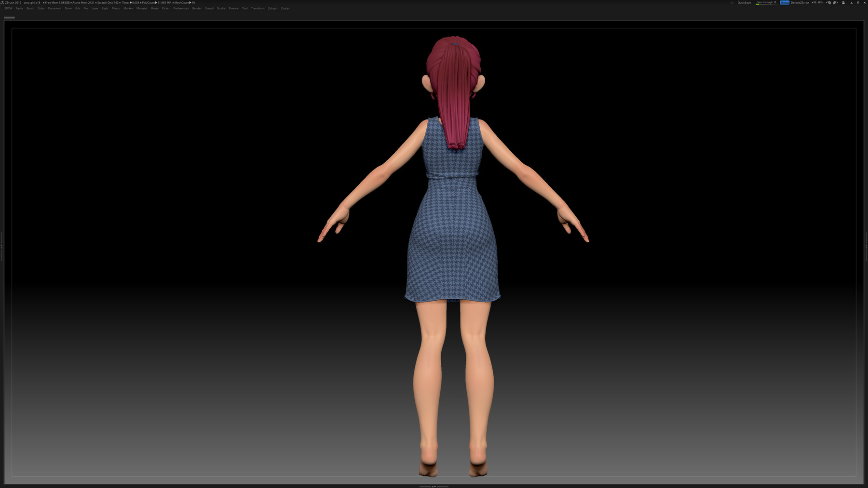Open the Color menu
The image size is (868, 488).
(x=41, y=8)
